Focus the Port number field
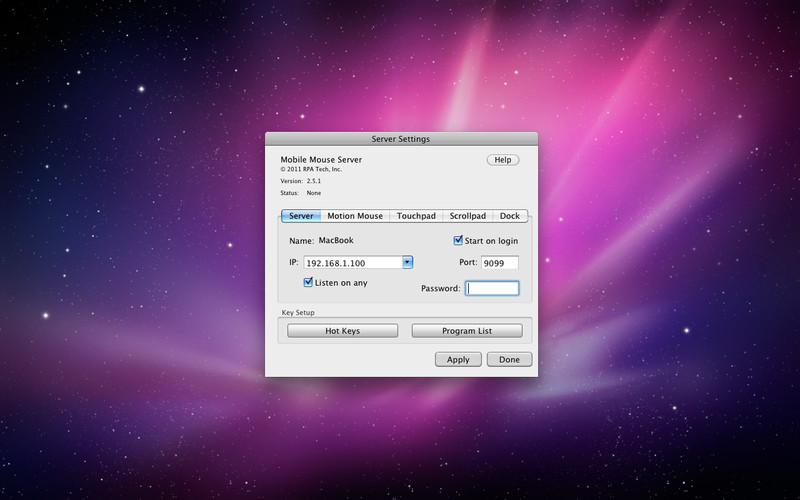Viewport: 800px width, 500px height. 499,263
